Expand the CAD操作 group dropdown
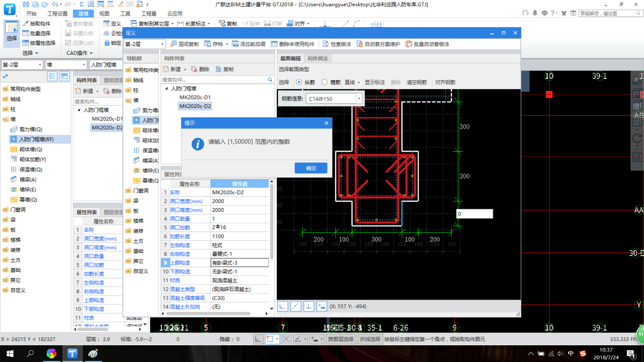This screenshot has width=644, height=362. click(x=79, y=53)
